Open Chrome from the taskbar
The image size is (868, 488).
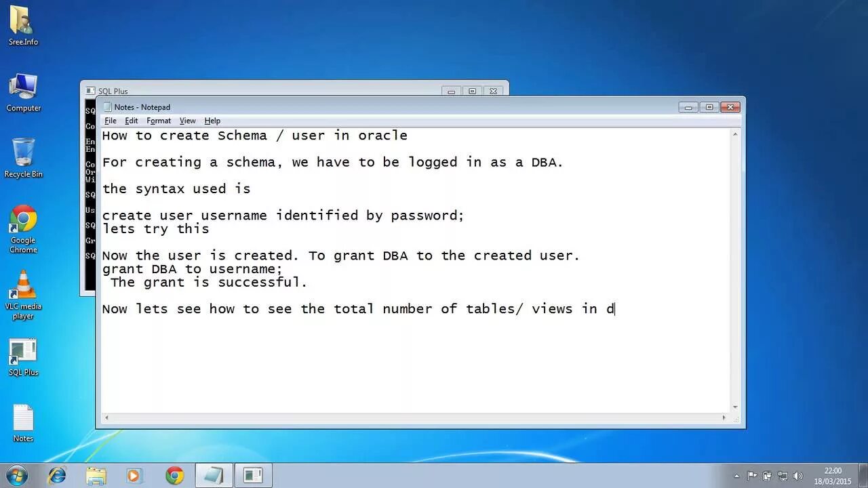(x=174, y=476)
